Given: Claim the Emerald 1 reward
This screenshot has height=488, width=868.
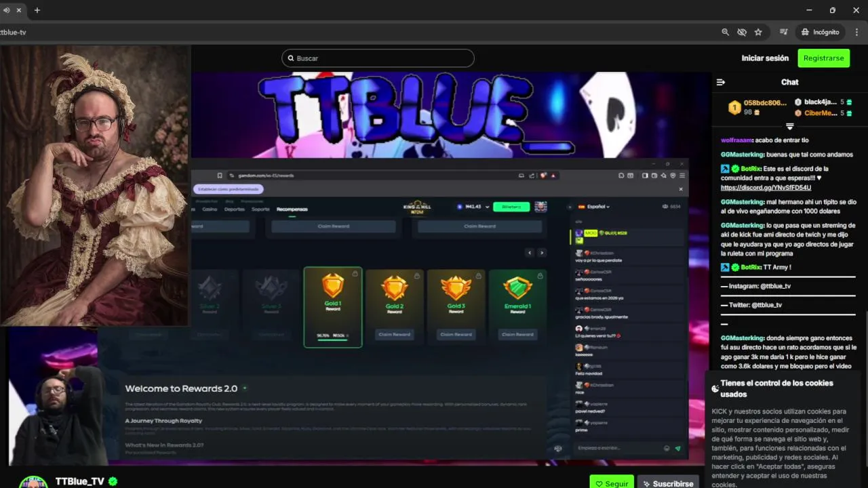Looking at the screenshot, I should tap(517, 334).
